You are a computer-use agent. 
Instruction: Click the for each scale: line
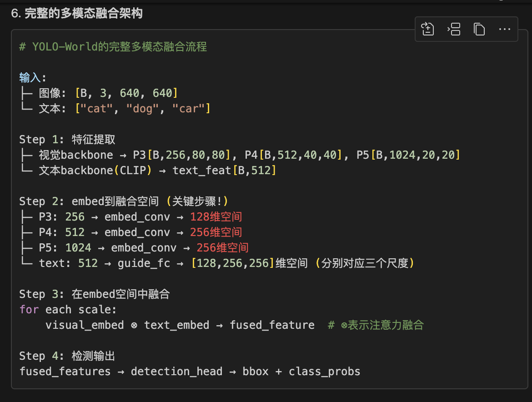[68, 309]
